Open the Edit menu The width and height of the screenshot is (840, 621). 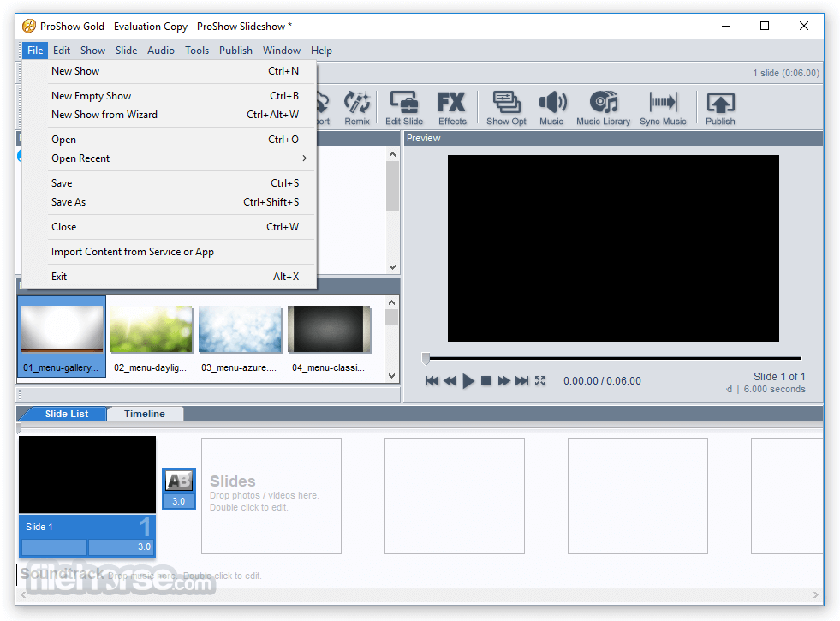coord(62,51)
